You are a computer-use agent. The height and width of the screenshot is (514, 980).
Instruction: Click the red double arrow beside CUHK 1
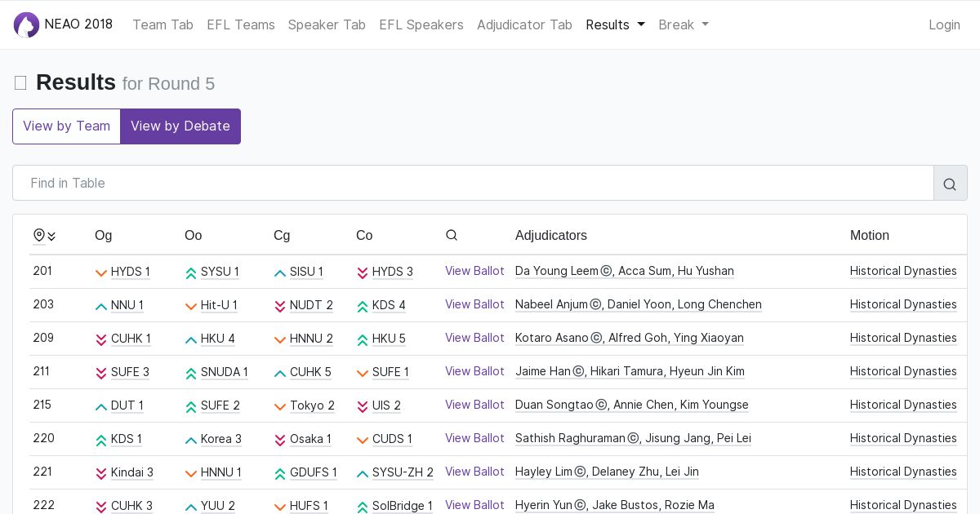pyautogui.click(x=101, y=340)
